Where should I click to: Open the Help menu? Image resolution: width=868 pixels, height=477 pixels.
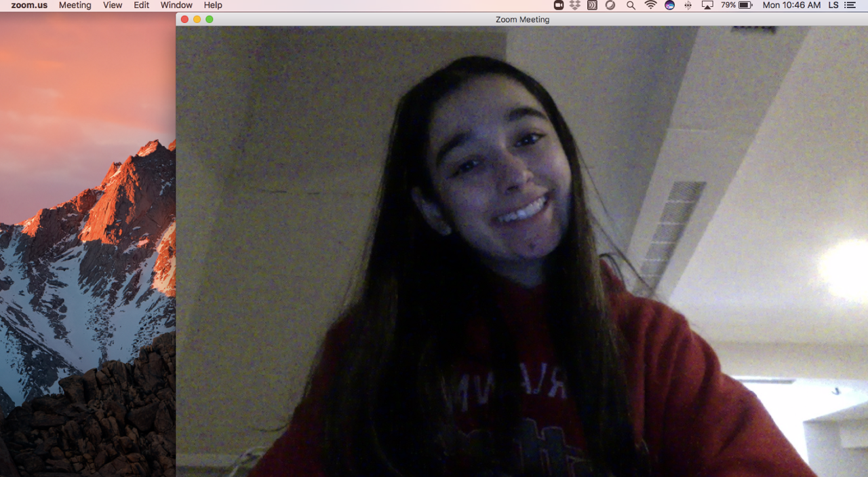(213, 5)
